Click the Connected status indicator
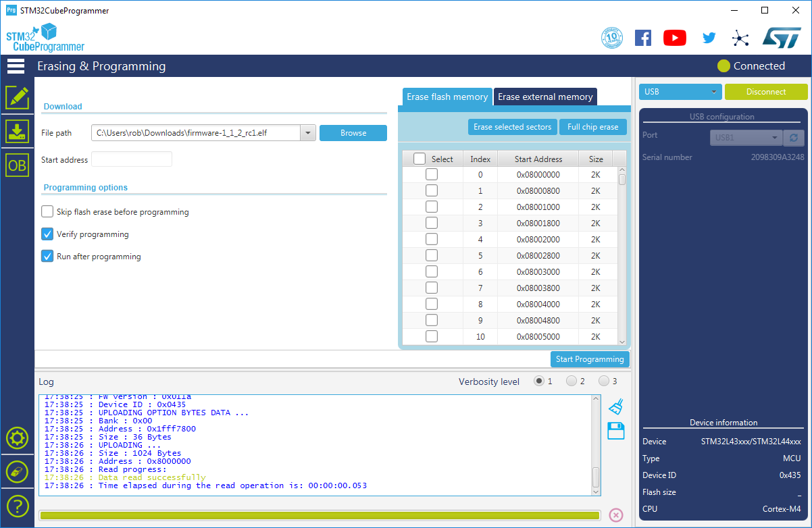This screenshot has width=812, height=528. pos(751,66)
